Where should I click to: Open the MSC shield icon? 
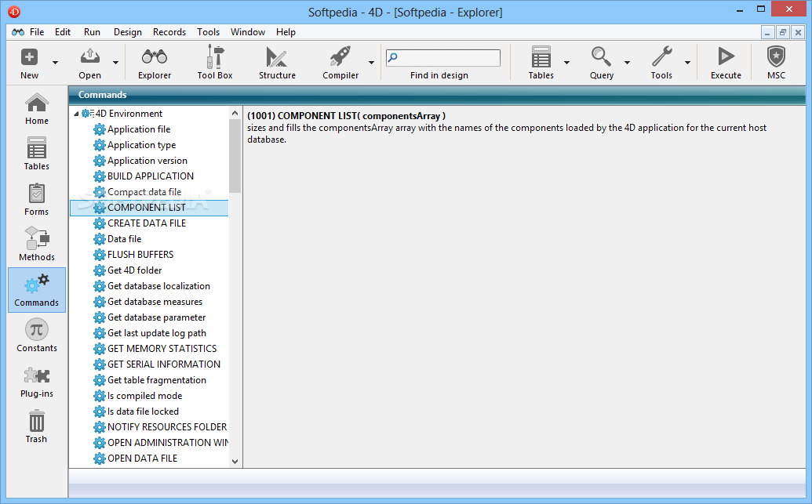tap(776, 56)
